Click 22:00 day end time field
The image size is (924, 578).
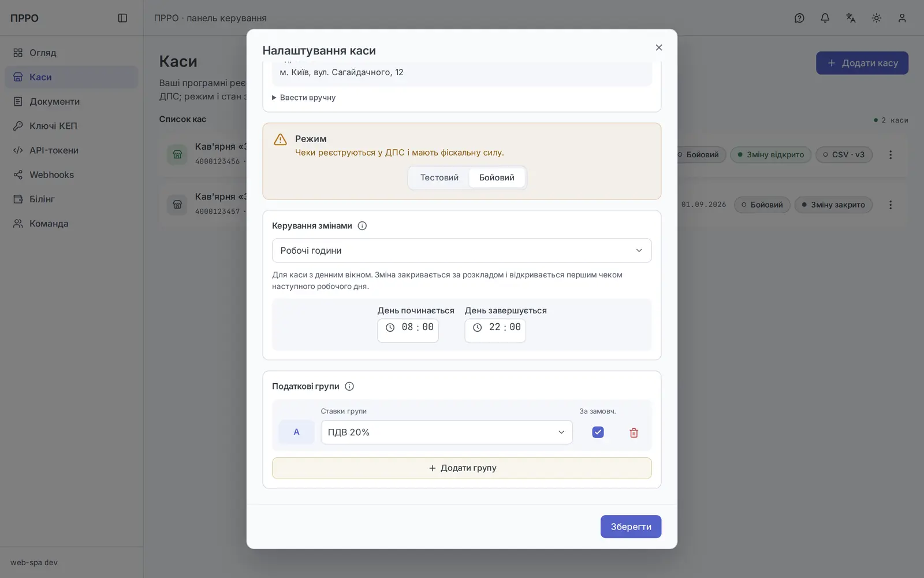[495, 331]
